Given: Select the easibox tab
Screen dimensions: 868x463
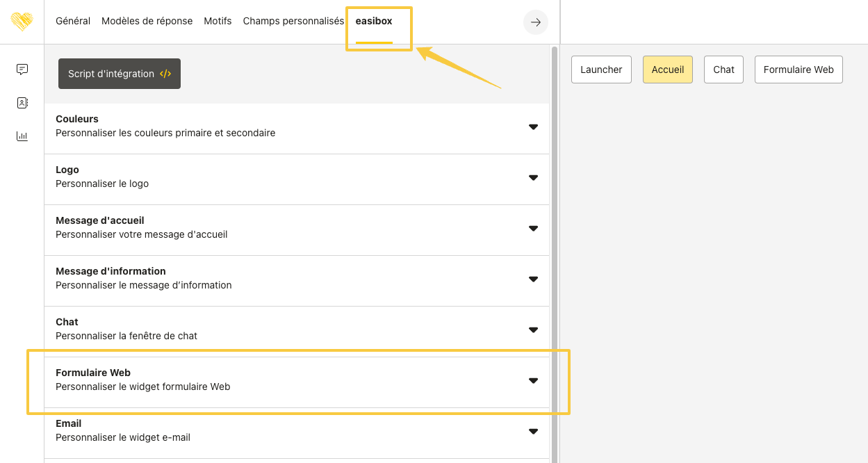Looking at the screenshot, I should 374,21.
